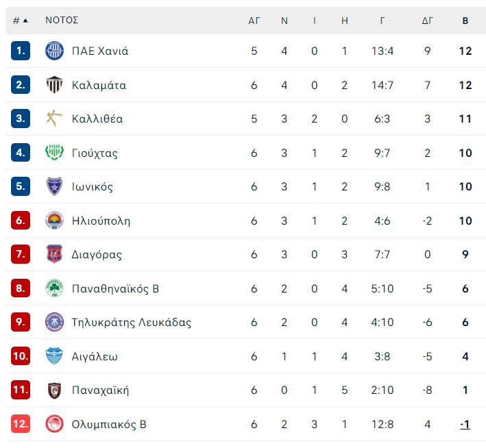Viewport: 486px width, 448px height.
Task: Click the ΝΟΤΟΣ group header
Action: [62, 20]
